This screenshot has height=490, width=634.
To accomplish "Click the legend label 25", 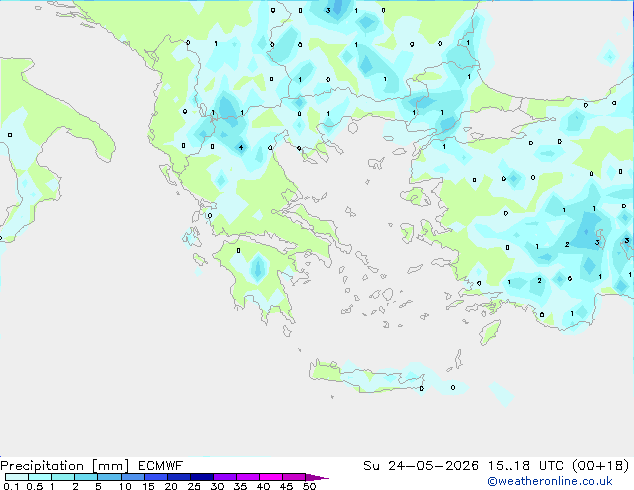I will click(x=194, y=486).
